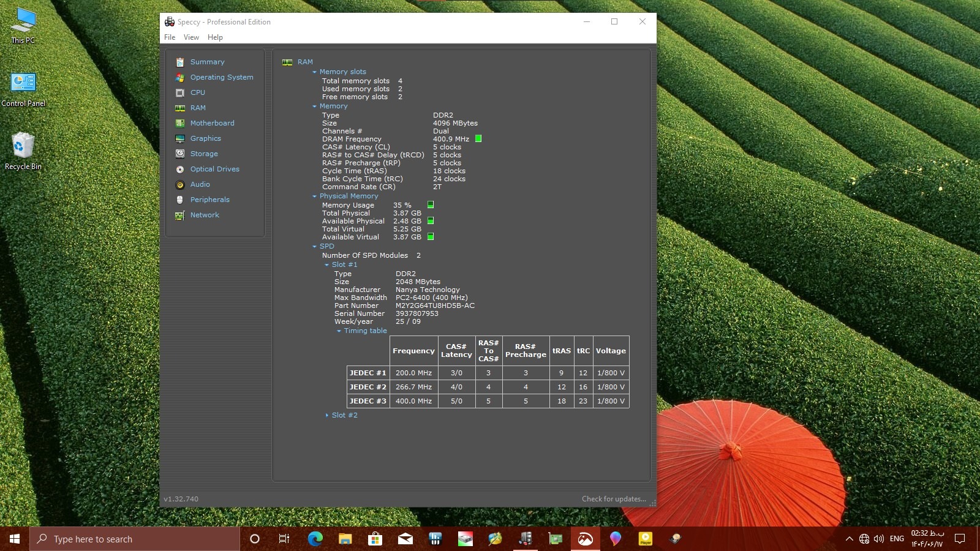Click the Voltage column header
This screenshot has height=551, width=980.
click(611, 351)
